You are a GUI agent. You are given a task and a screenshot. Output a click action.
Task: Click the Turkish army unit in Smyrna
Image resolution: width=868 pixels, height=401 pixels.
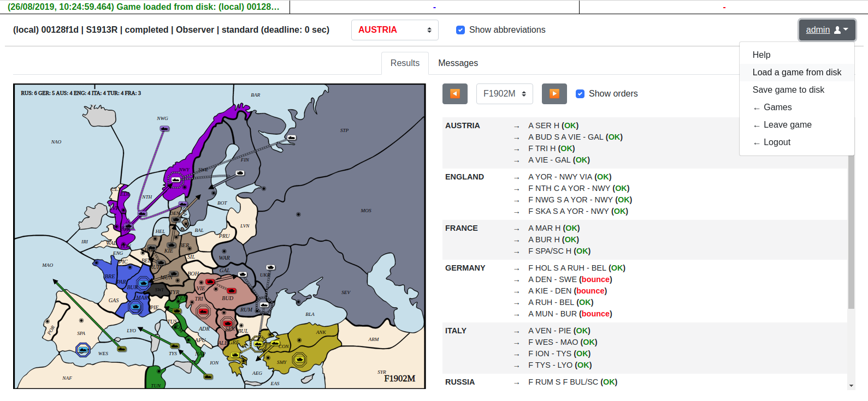[x=299, y=359]
